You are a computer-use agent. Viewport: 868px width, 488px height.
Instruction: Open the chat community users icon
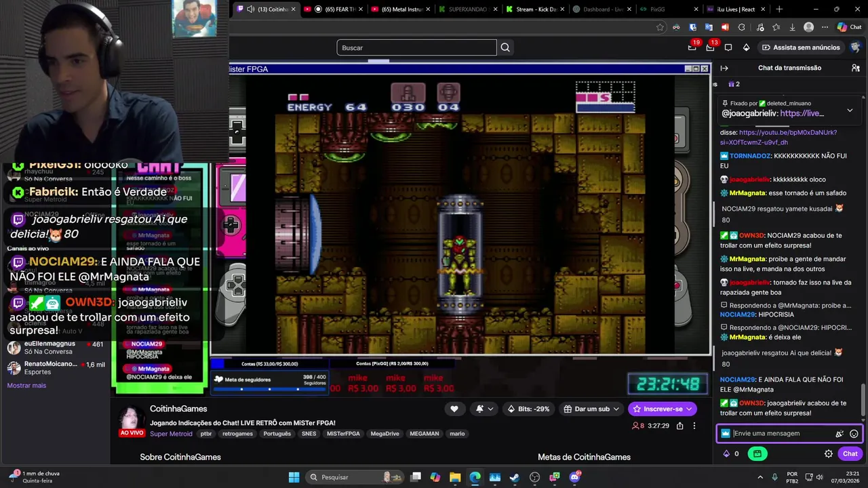pyautogui.click(x=856, y=68)
